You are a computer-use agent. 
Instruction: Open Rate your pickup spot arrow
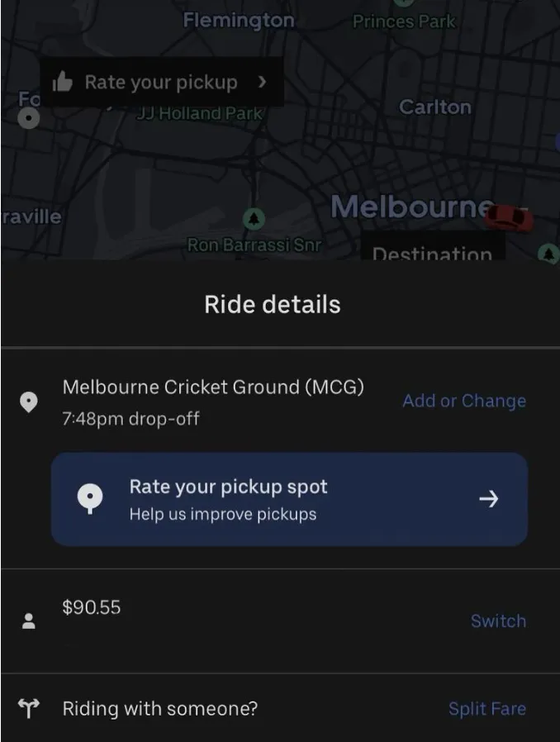489,499
